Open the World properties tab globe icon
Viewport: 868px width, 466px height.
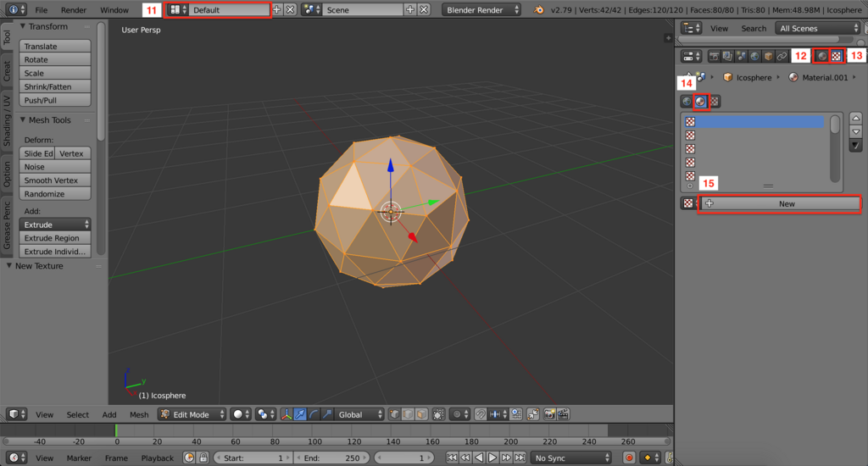[754, 57]
